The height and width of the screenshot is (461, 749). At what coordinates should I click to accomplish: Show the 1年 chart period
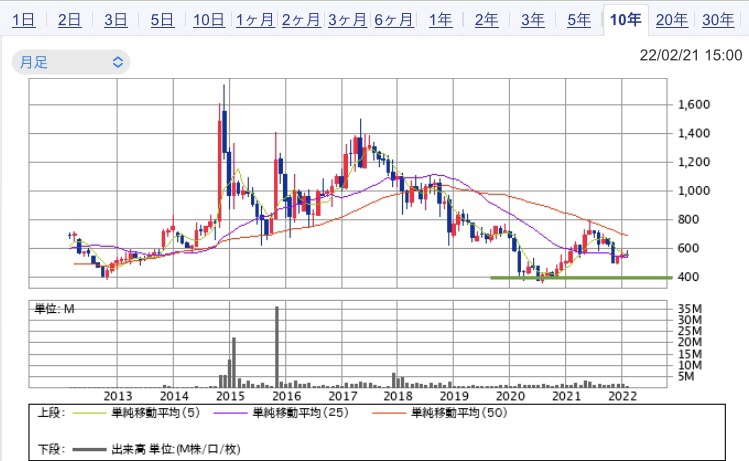coord(440,20)
